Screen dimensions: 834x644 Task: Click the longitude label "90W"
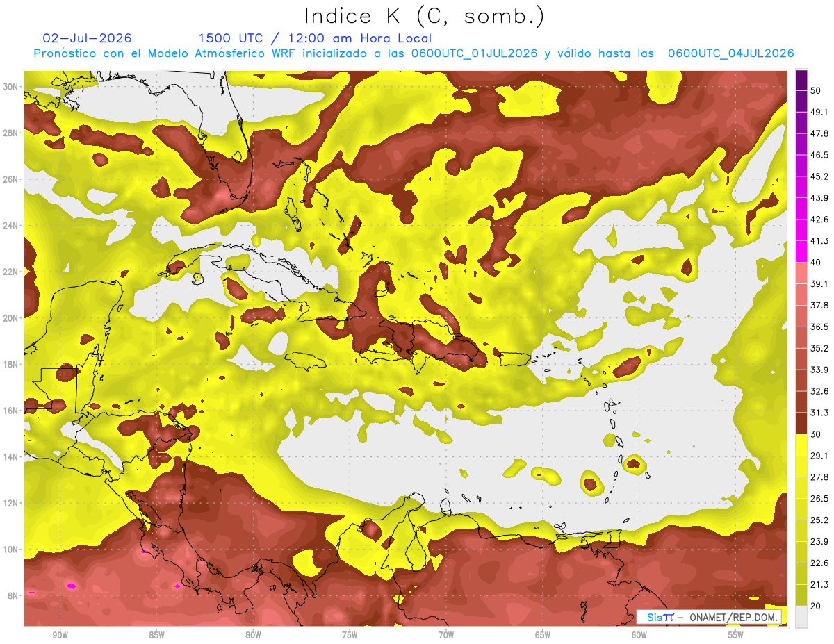point(60,636)
